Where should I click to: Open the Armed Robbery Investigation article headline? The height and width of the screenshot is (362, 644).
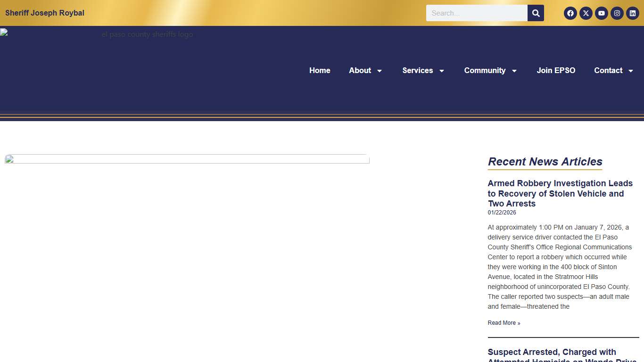pos(560,193)
